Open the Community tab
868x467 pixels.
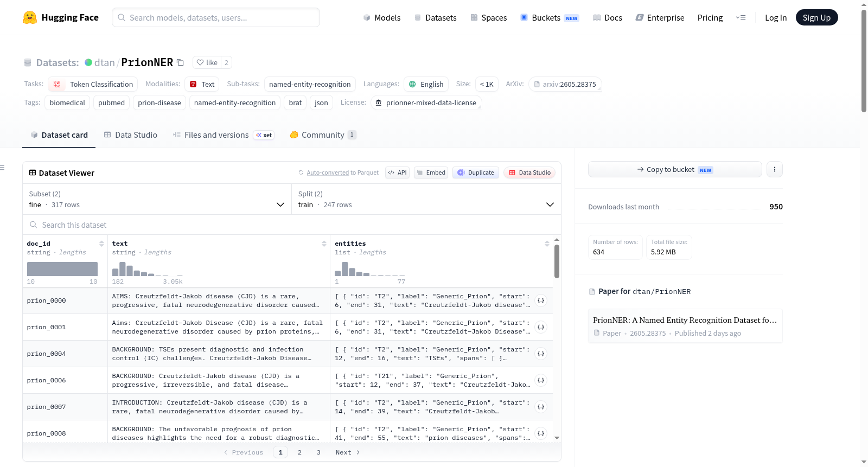323,135
